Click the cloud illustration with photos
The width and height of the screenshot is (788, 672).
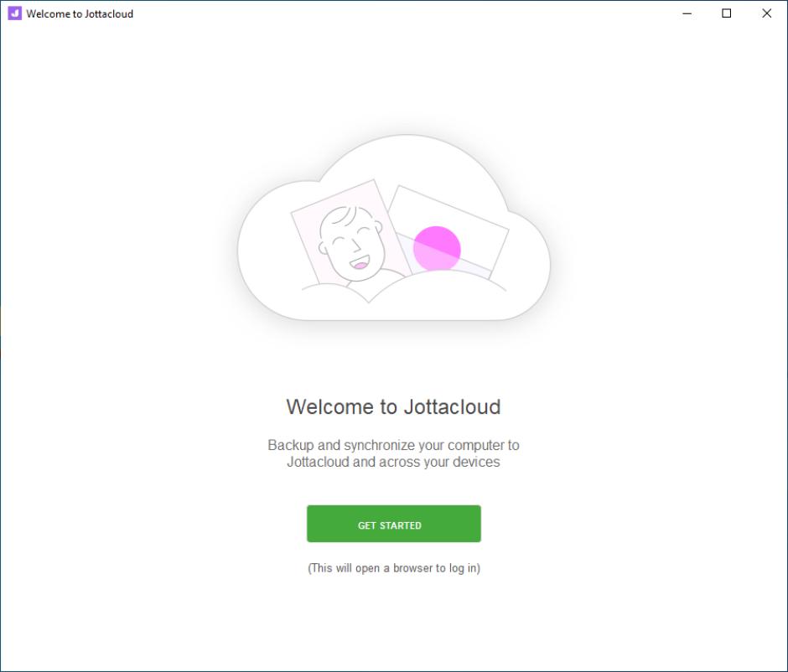393,228
